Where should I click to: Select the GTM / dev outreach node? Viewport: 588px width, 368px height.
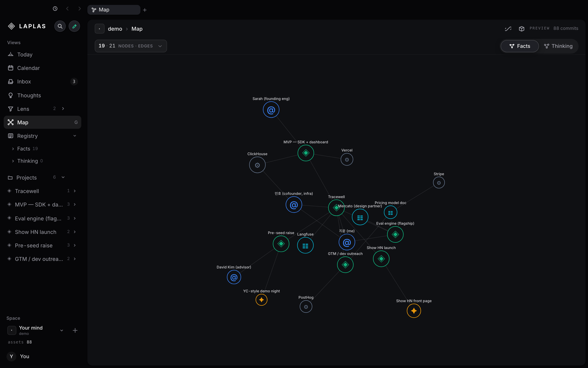point(345,265)
